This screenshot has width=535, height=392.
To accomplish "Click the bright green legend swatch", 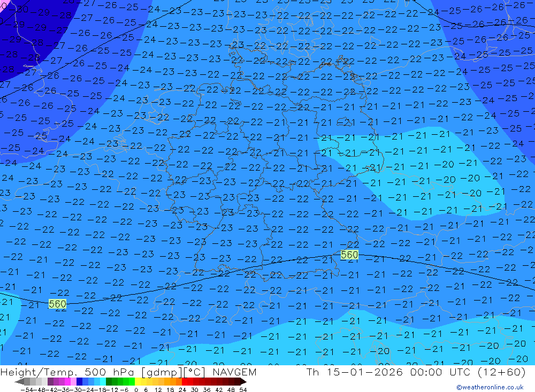I will 132,381.
